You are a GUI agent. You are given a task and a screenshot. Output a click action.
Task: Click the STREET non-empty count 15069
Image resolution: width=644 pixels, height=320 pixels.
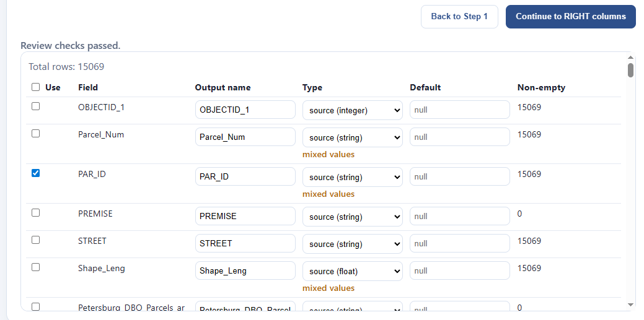point(529,241)
